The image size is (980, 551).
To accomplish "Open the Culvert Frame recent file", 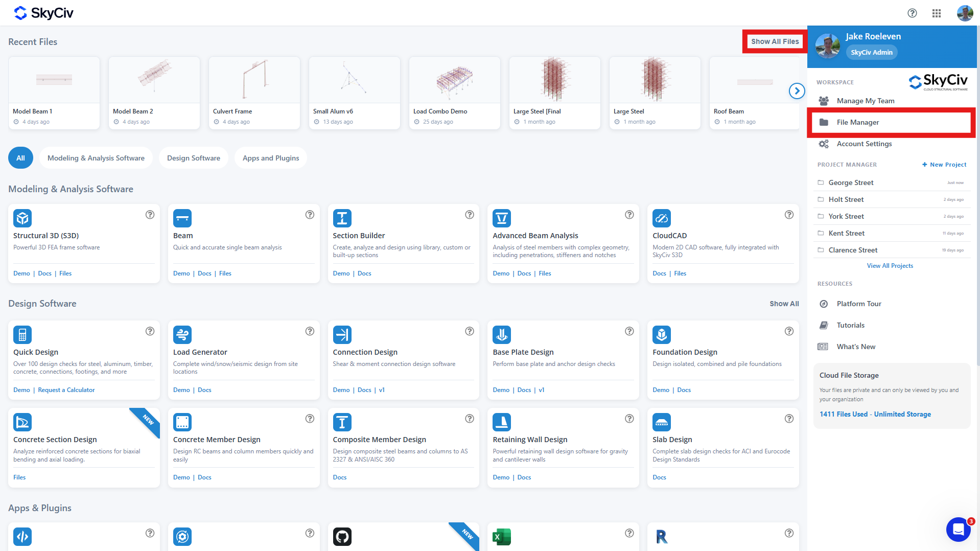I will point(254,93).
